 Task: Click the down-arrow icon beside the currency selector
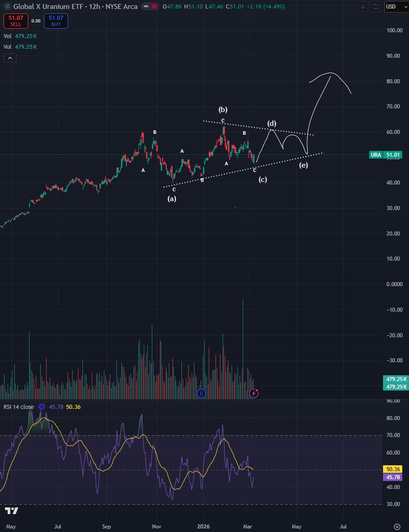point(363,6)
